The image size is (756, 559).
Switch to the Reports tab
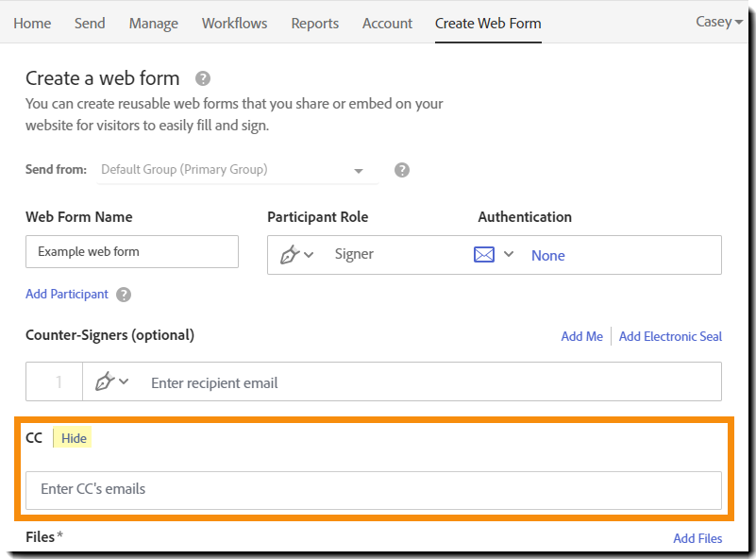[314, 23]
